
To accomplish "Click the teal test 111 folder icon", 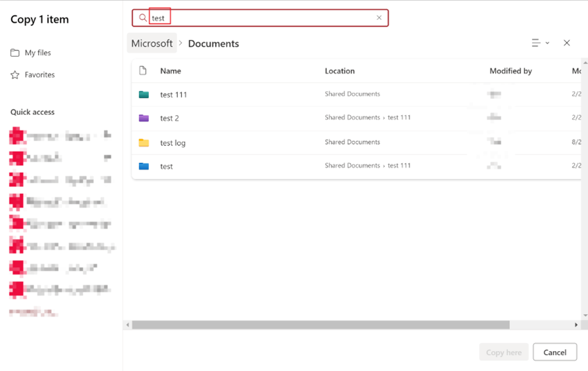I will (x=144, y=94).
